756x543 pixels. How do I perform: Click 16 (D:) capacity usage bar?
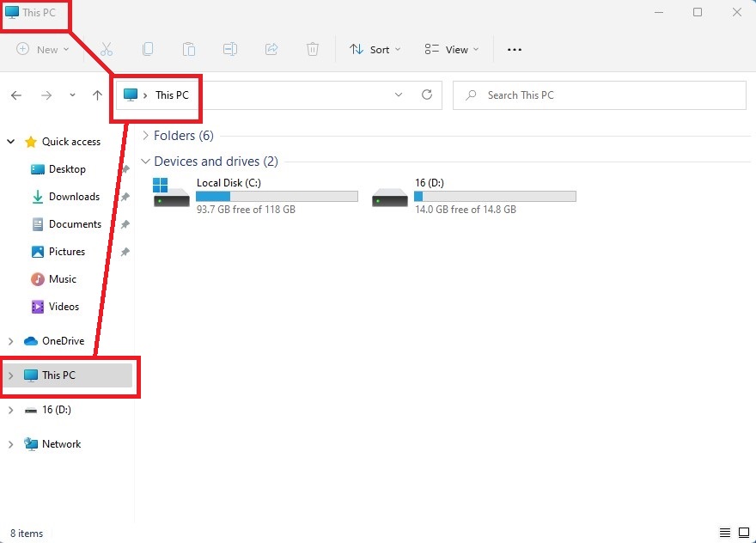(495, 196)
